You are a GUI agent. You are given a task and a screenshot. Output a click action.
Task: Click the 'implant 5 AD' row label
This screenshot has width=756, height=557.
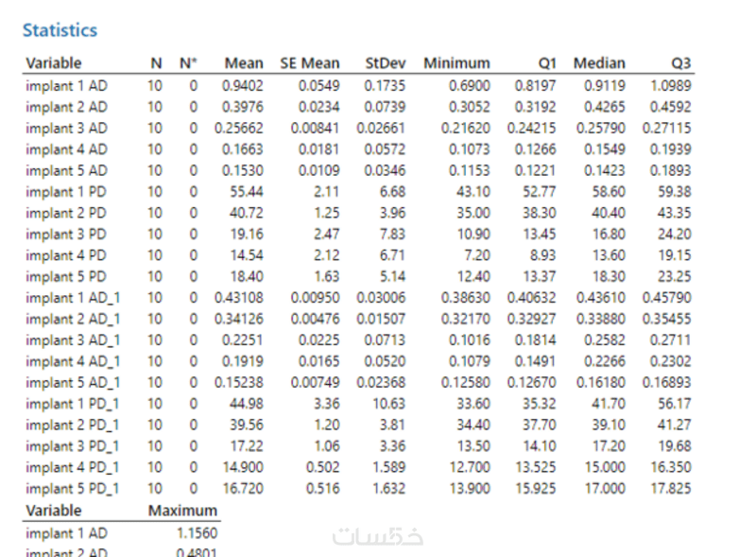point(66,171)
